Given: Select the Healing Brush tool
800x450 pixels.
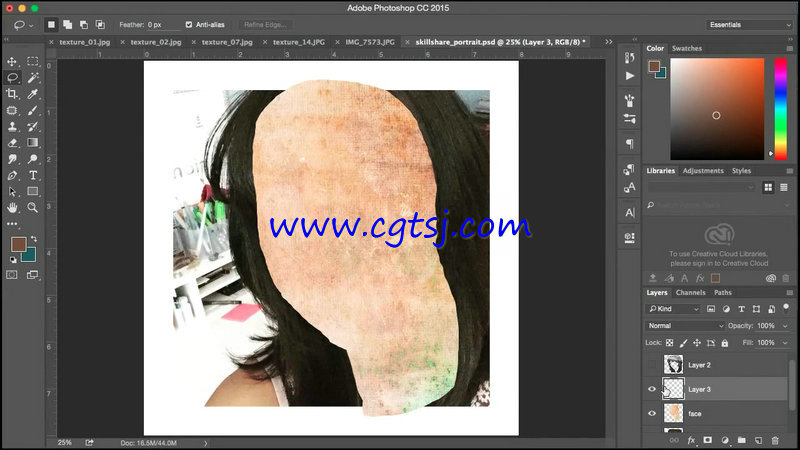Looking at the screenshot, I should pos(12,110).
